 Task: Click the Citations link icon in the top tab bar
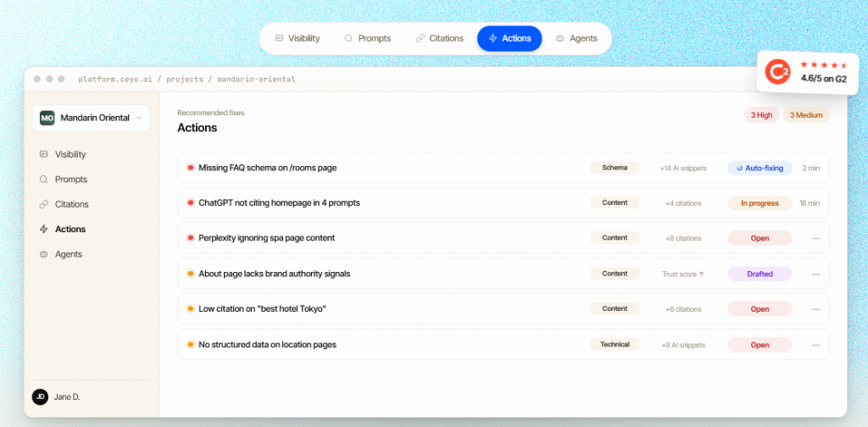(420, 38)
